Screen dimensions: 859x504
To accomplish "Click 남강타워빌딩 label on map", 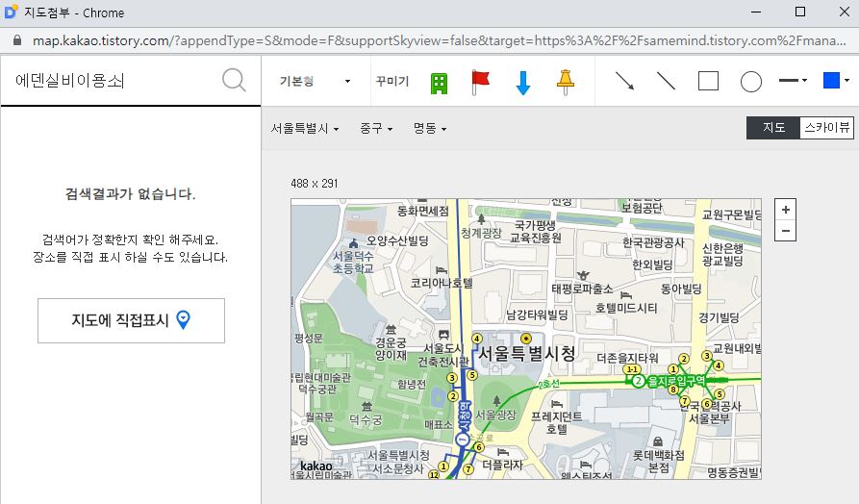I will (537, 315).
